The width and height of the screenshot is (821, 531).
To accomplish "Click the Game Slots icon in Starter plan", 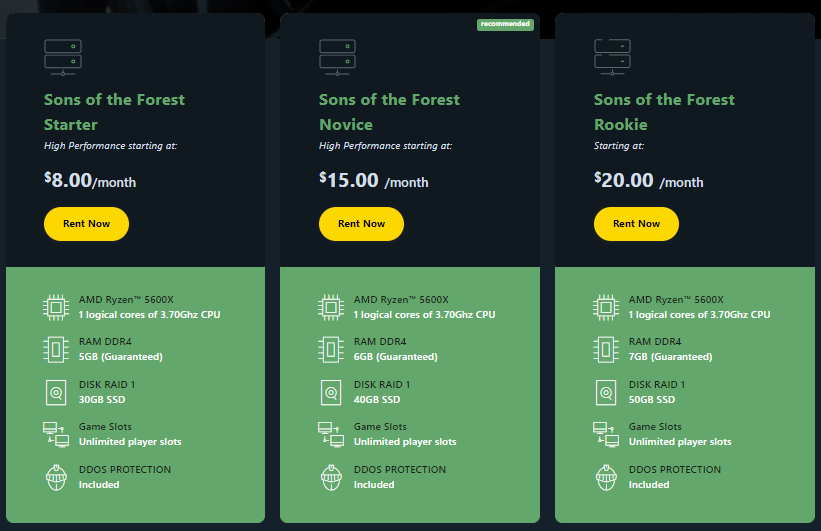I will [x=56, y=434].
